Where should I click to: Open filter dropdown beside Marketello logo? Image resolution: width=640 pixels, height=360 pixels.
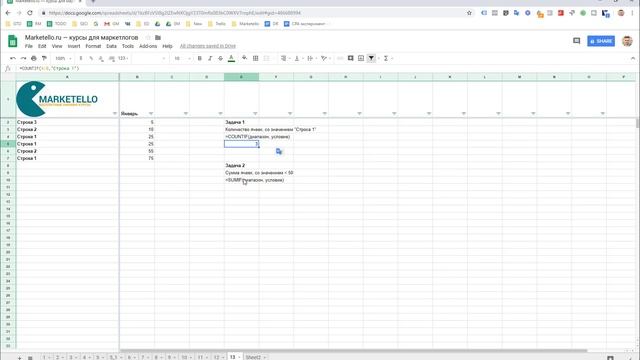(115, 113)
